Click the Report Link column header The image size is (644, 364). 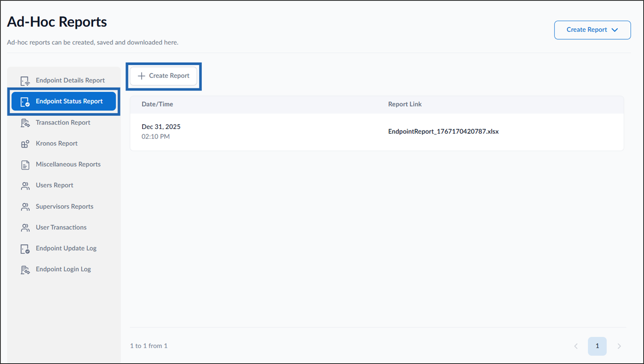click(405, 104)
